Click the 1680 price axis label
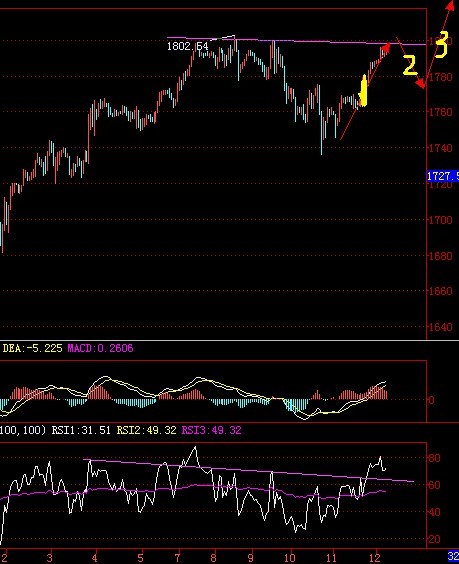Viewport: 459px width, 564px height. (x=441, y=256)
